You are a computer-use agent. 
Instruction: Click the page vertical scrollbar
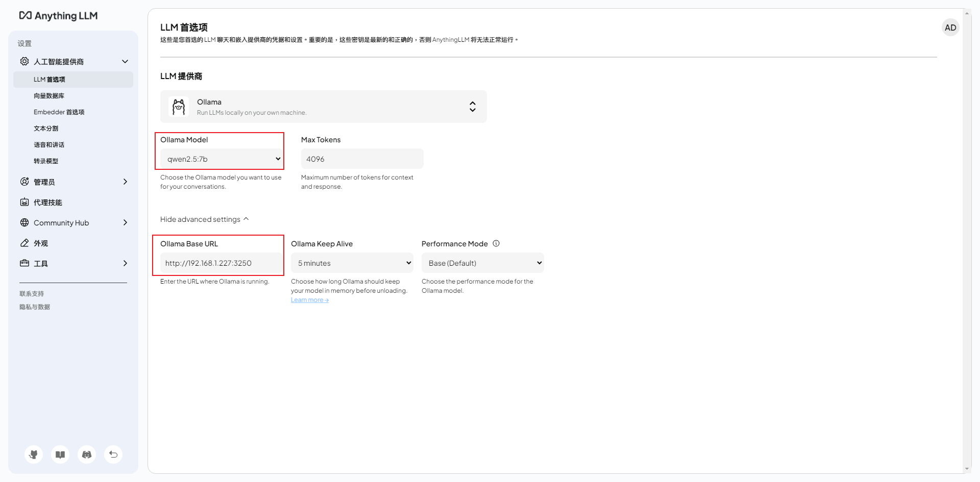[x=967, y=241]
